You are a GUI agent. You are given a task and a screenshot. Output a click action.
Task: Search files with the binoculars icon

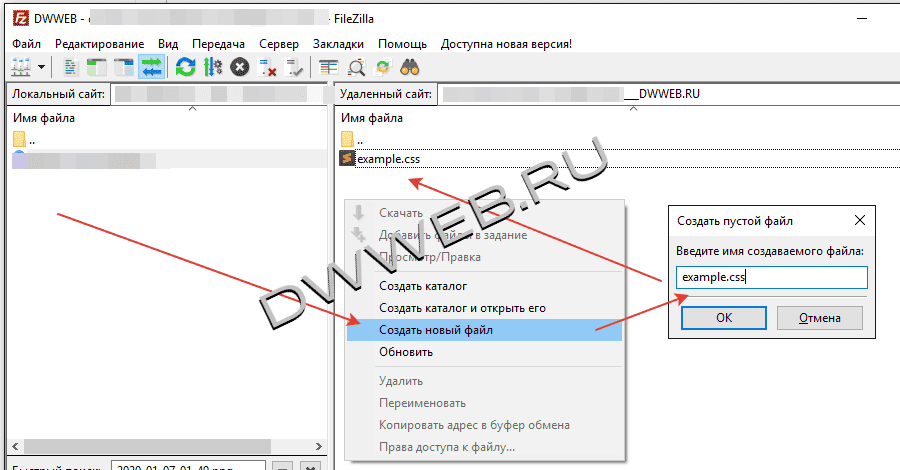click(410, 67)
